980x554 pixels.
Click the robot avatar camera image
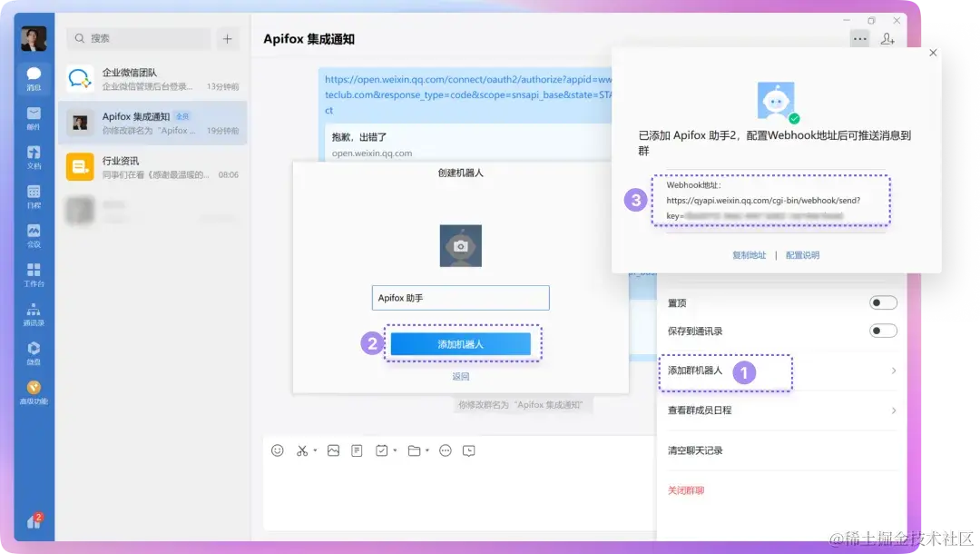click(461, 246)
